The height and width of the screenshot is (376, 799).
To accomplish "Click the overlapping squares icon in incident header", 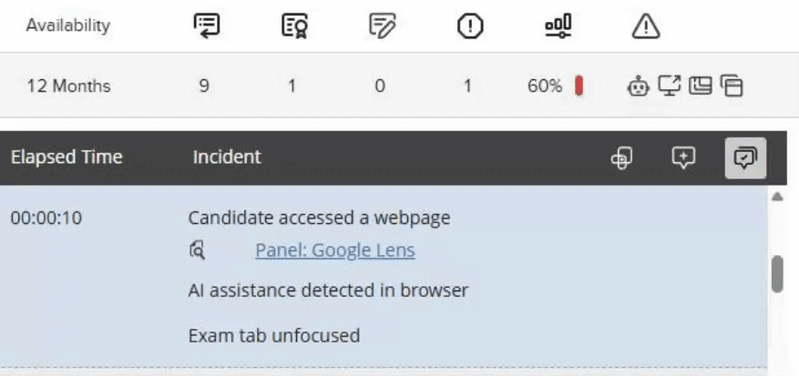I will click(x=622, y=158).
